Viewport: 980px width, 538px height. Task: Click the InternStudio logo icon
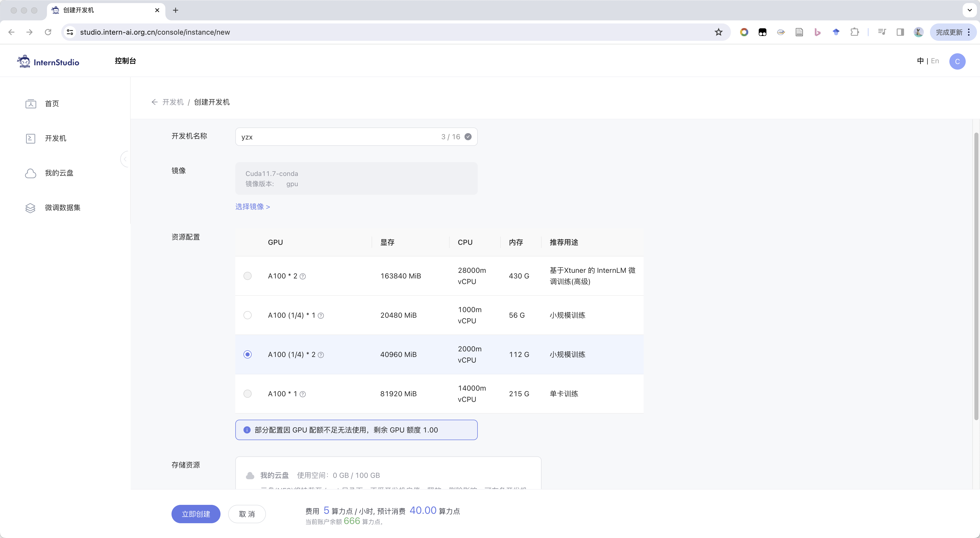24,62
